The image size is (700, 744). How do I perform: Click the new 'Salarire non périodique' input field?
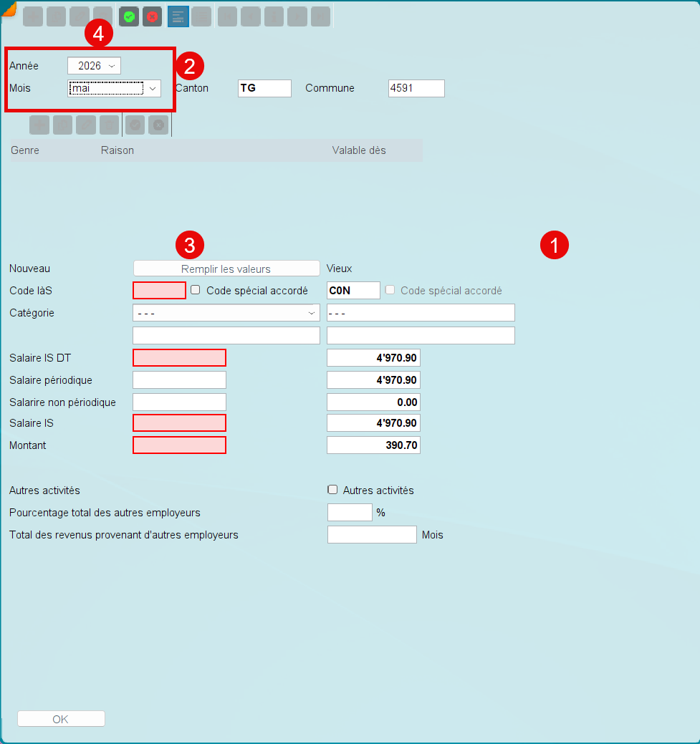180,402
